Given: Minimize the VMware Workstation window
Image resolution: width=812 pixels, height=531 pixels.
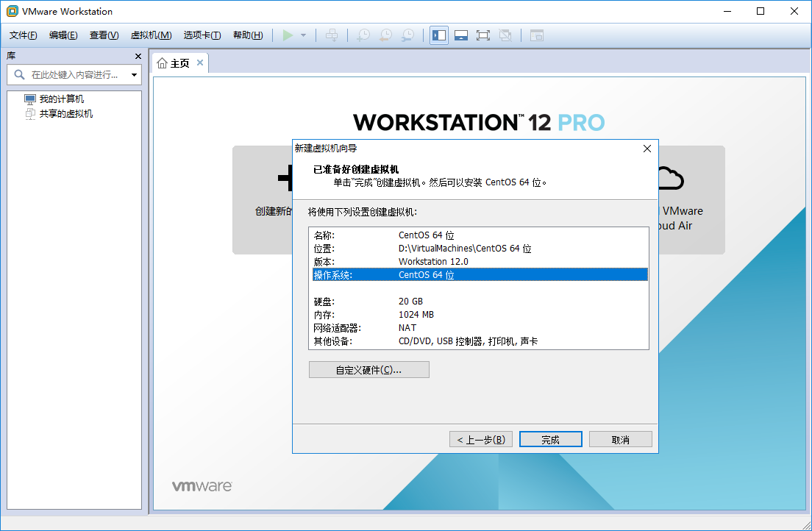Looking at the screenshot, I should (727, 11).
